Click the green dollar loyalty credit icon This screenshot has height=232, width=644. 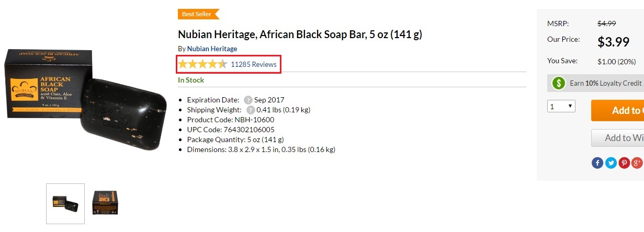559,83
